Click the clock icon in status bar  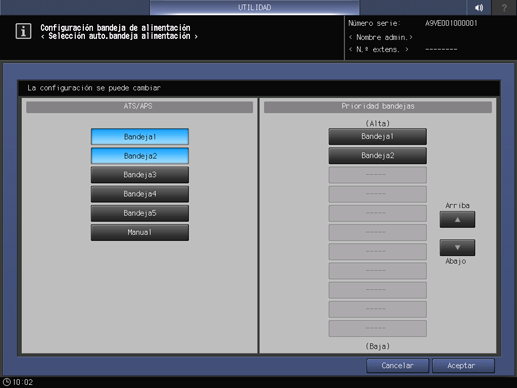[6, 382]
